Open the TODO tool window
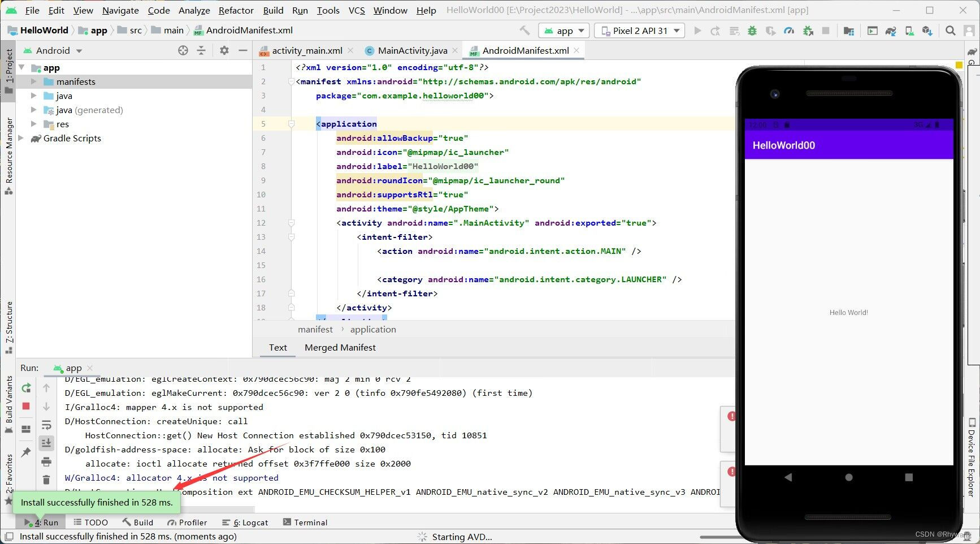This screenshot has height=544, width=980. (x=90, y=523)
